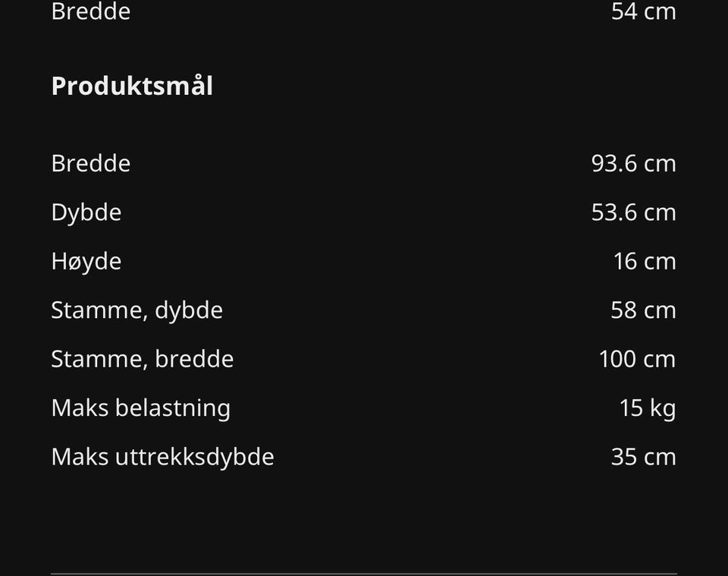Click the Maks belastning label

(x=140, y=408)
